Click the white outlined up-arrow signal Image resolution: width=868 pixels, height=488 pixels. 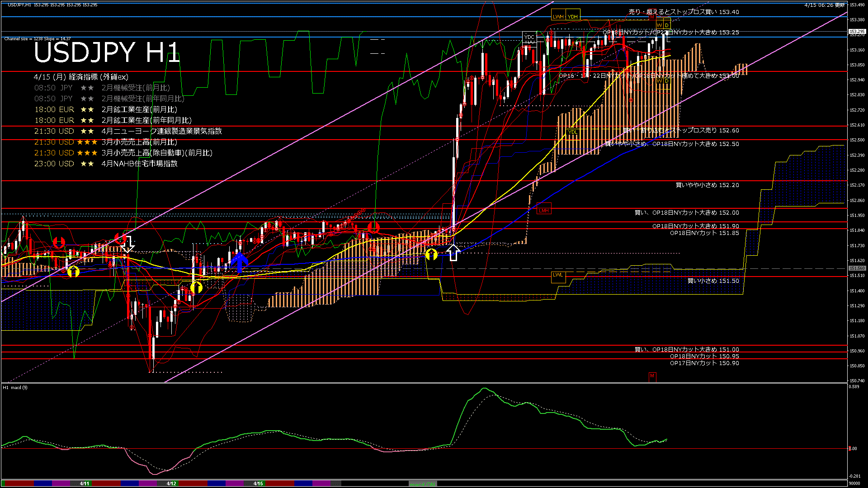[453, 253]
